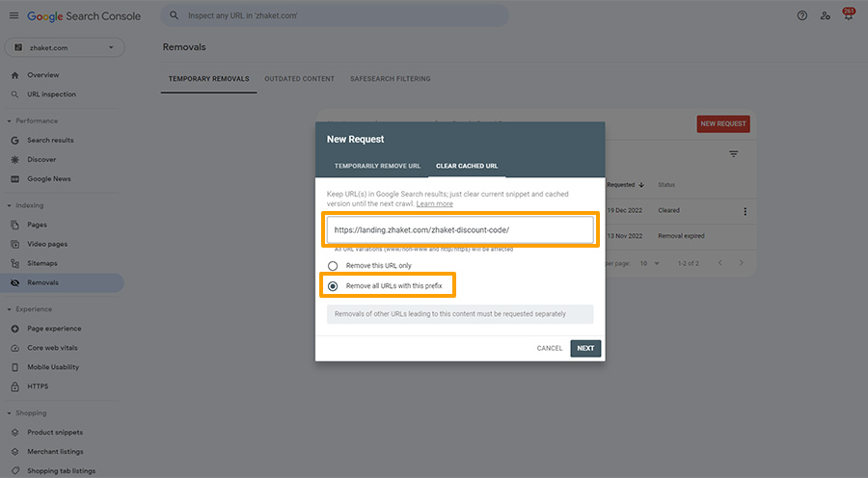Click the Mobile Usability phone icon
The width and height of the screenshot is (868, 478).
[14, 367]
